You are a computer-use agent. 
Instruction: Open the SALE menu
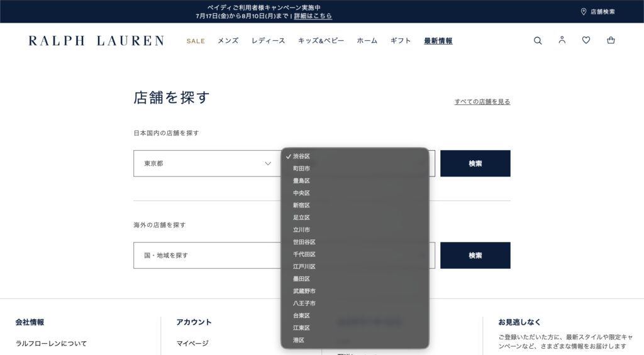click(x=196, y=41)
